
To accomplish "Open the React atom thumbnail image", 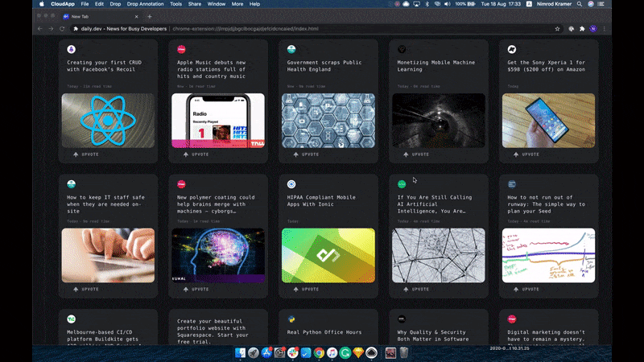I will 108,121.
